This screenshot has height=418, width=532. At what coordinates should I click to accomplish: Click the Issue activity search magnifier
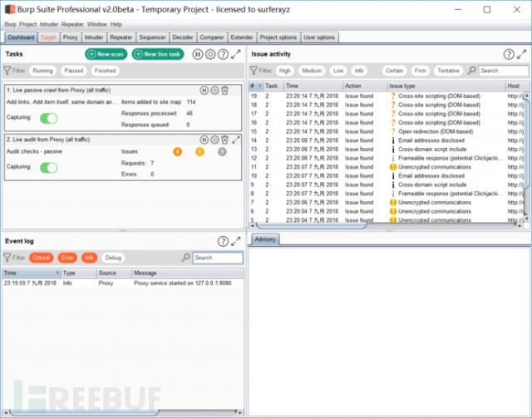coord(471,71)
